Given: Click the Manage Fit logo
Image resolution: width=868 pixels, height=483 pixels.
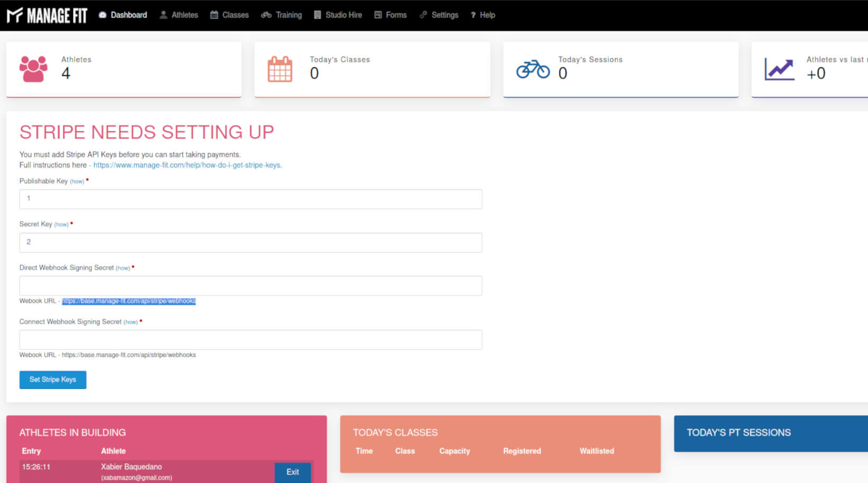Looking at the screenshot, I should pos(47,15).
